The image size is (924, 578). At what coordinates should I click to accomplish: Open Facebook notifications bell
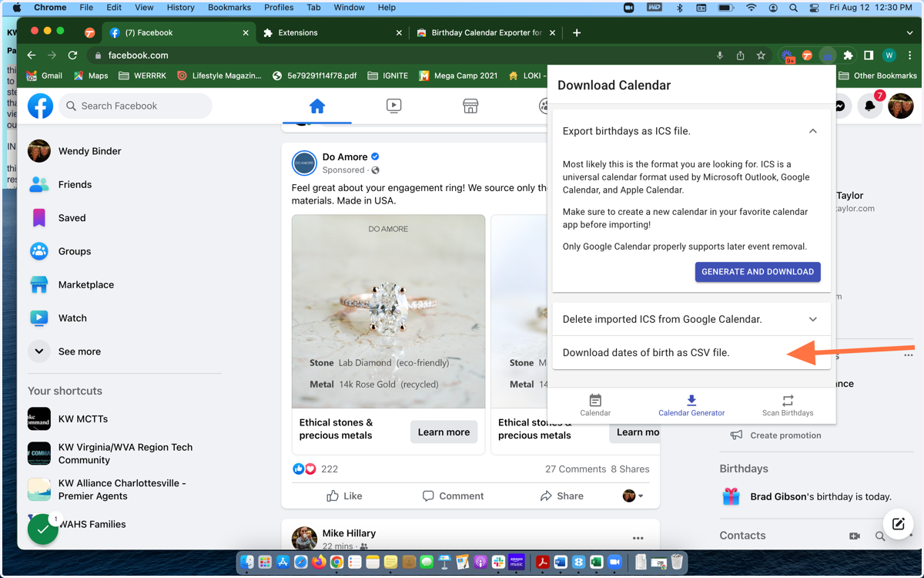pos(869,106)
